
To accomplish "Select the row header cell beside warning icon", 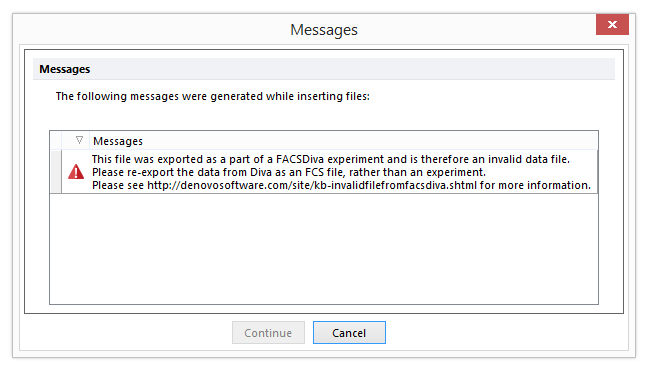I will coord(56,172).
